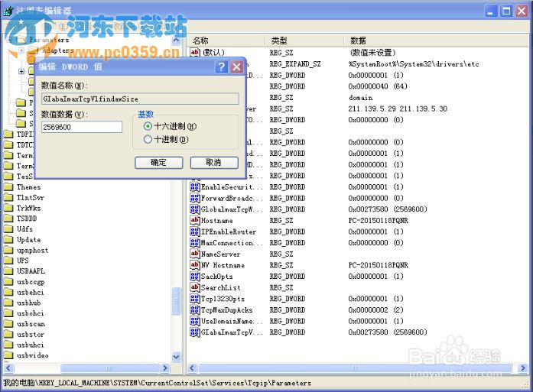Click REG_EXPAND_SZ type cell
533x392 pixels.
tap(294, 64)
